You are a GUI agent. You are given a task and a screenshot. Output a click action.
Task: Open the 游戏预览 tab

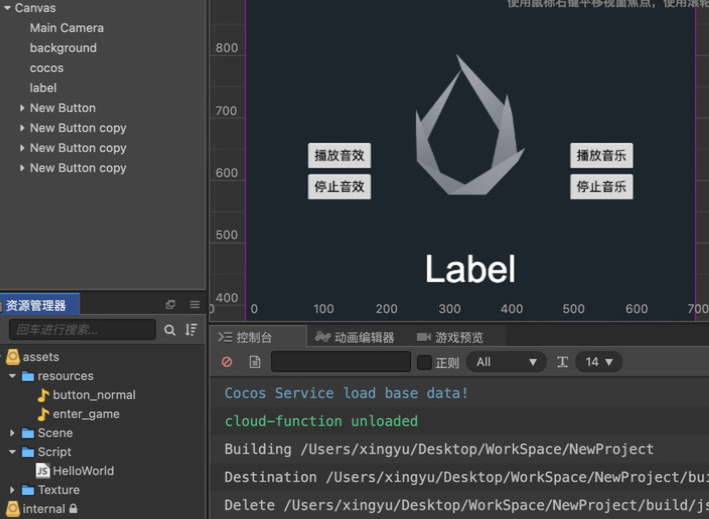(450, 337)
